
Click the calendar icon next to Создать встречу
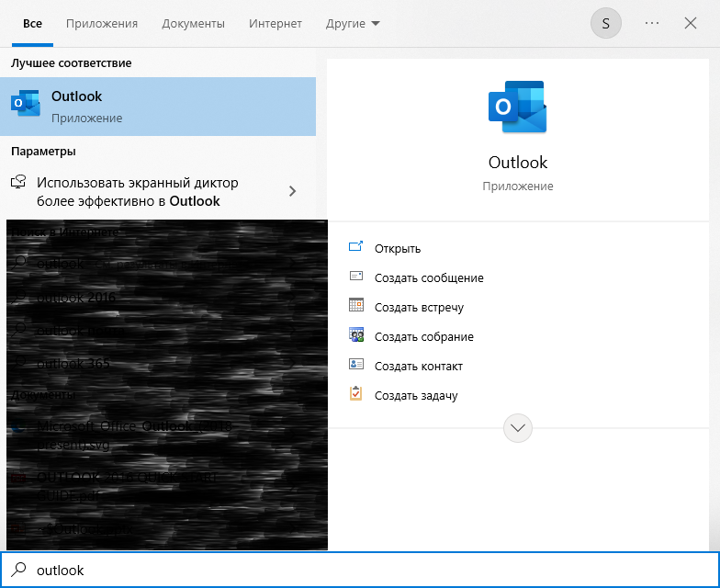pyautogui.click(x=356, y=305)
